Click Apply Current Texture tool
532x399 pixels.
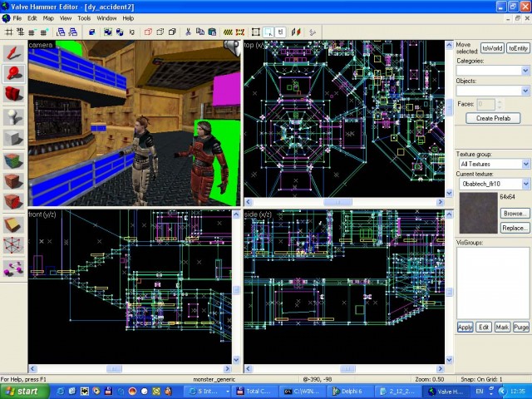point(13,181)
